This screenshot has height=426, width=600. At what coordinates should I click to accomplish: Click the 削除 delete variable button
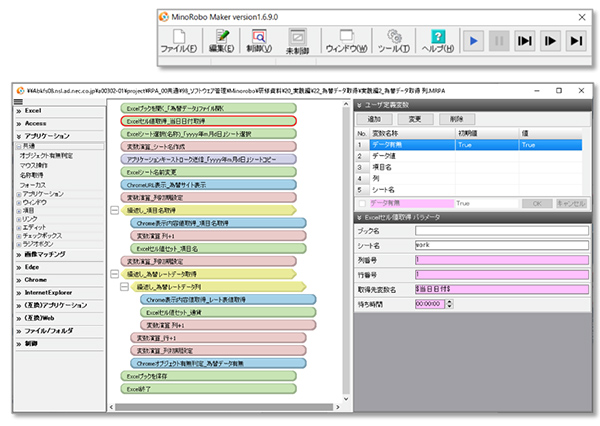coord(455,118)
